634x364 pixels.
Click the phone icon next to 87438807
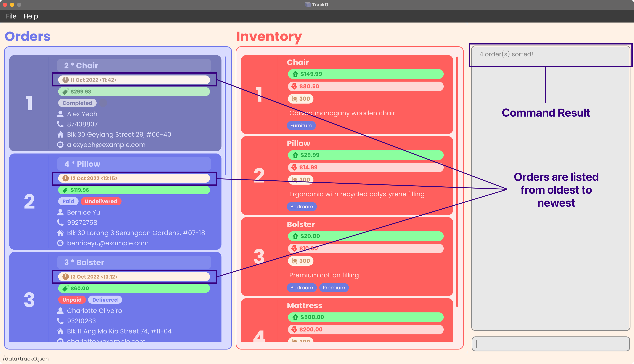pos(60,124)
